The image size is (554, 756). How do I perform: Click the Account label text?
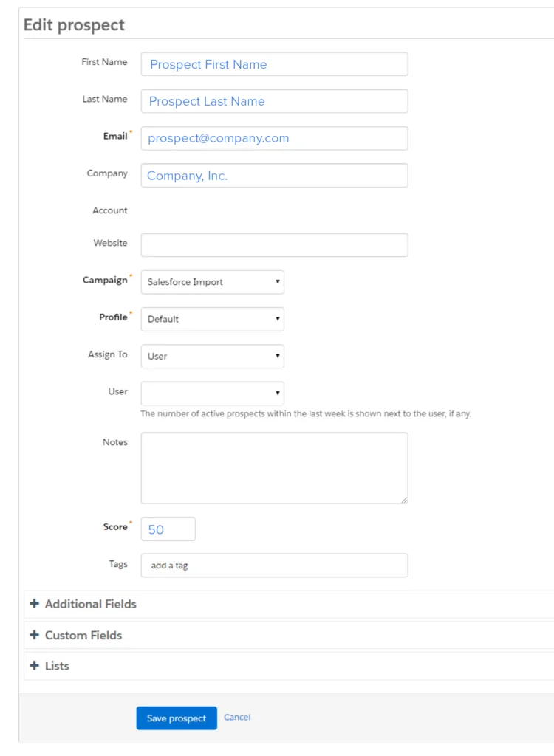click(x=110, y=210)
